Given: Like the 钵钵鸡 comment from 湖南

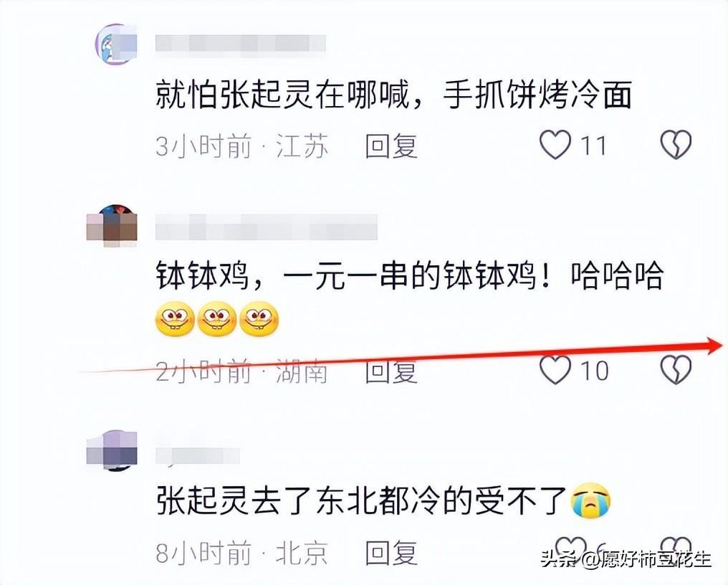Looking at the screenshot, I should pos(555,370).
